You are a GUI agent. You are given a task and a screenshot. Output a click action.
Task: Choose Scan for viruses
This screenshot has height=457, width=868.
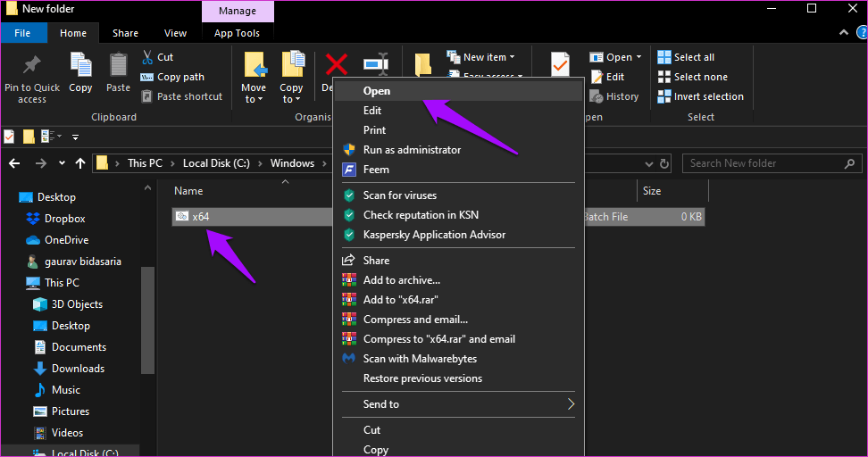coord(460,195)
